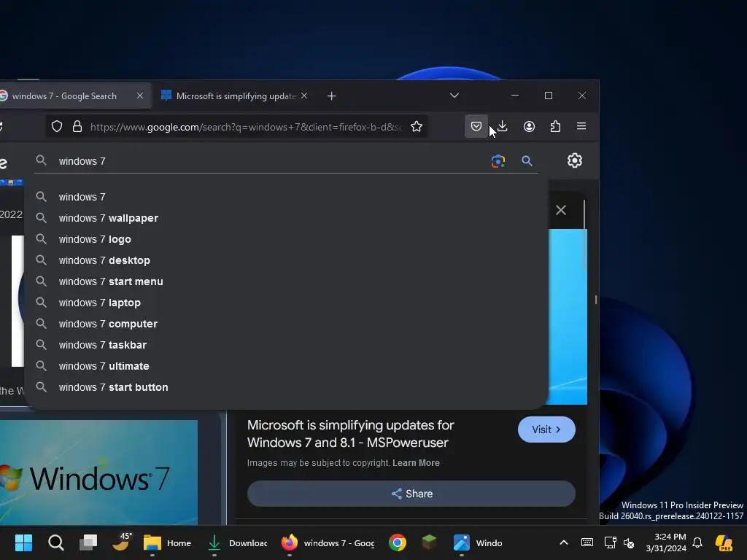This screenshot has height=560, width=747.
Task: Click the Save to Pocket icon
Action: tap(476, 126)
